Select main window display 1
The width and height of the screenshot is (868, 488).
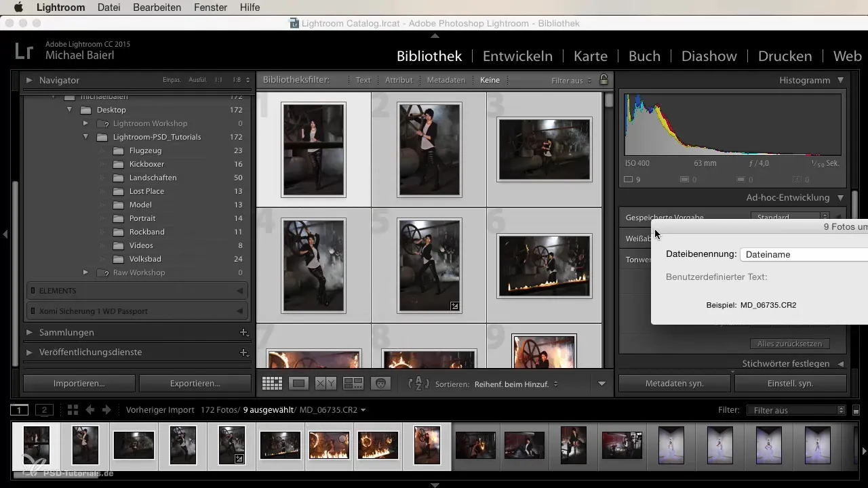pyautogui.click(x=19, y=410)
